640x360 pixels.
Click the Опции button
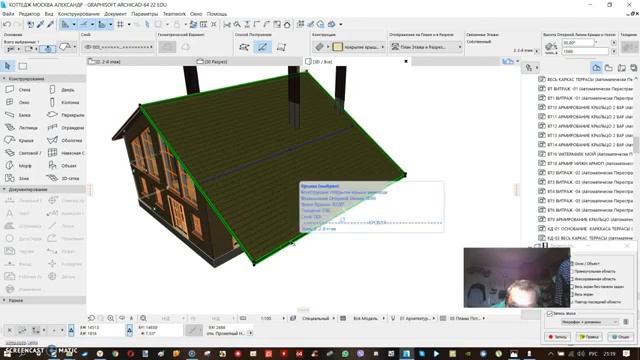click(x=620, y=337)
